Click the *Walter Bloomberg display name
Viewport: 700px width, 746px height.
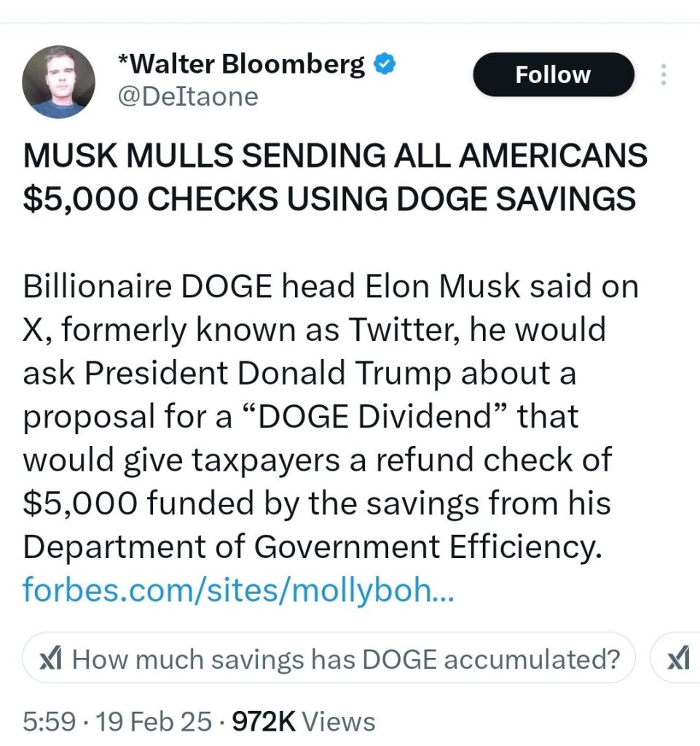[241, 65]
